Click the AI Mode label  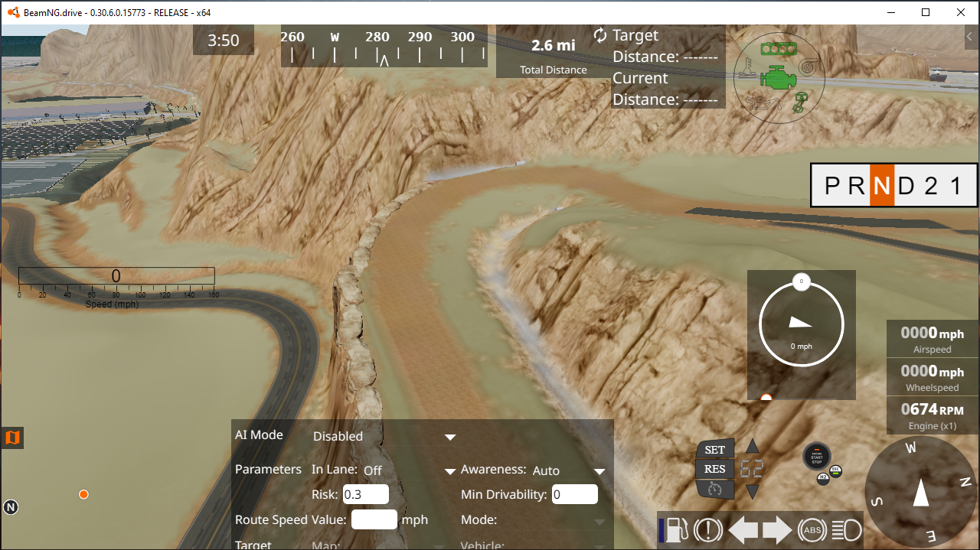(259, 434)
